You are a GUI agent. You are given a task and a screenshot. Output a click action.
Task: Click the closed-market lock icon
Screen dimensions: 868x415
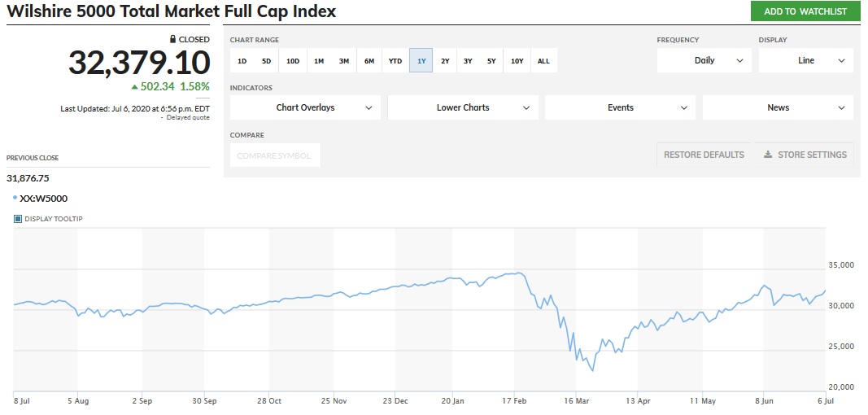click(172, 39)
